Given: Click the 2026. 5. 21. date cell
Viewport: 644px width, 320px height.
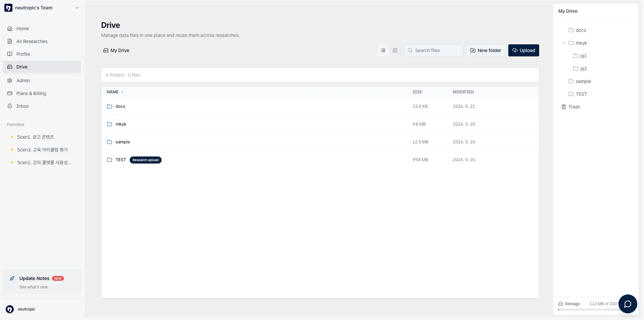Looking at the screenshot, I should (464, 106).
